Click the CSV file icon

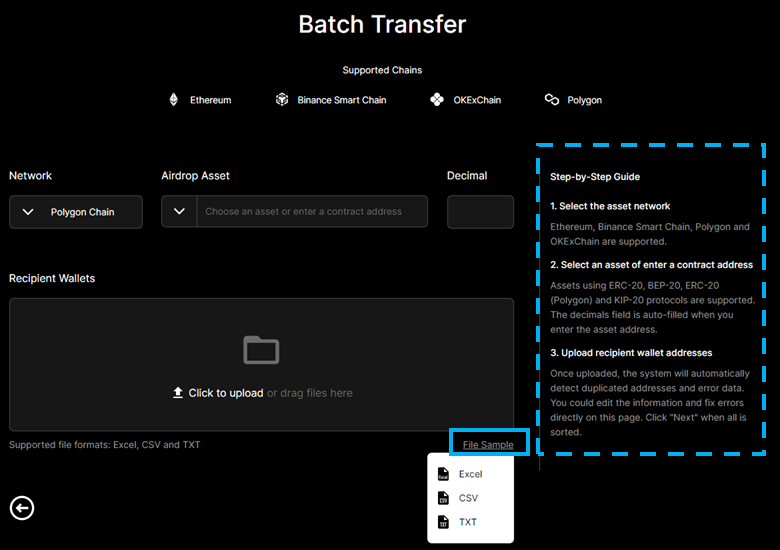pos(443,498)
